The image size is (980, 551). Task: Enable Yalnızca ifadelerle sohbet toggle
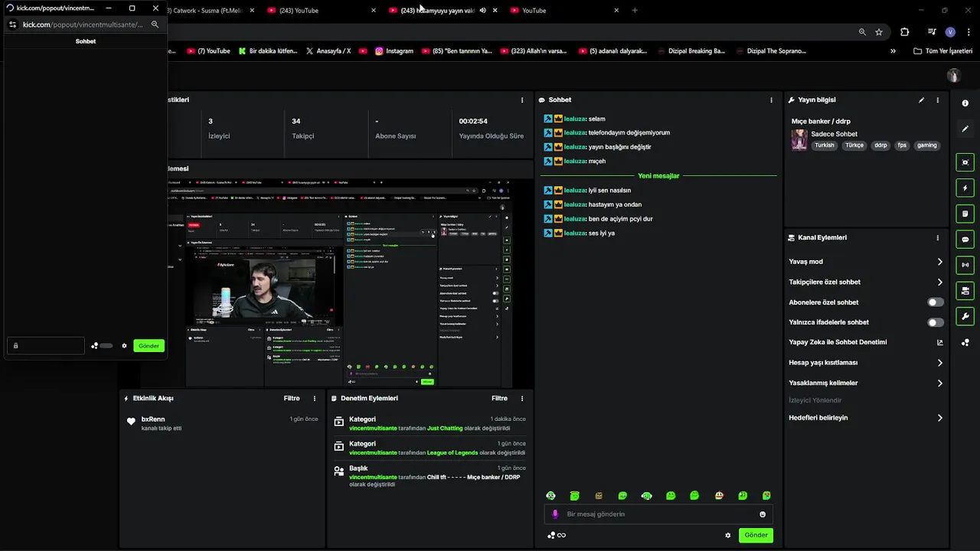click(936, 322)
